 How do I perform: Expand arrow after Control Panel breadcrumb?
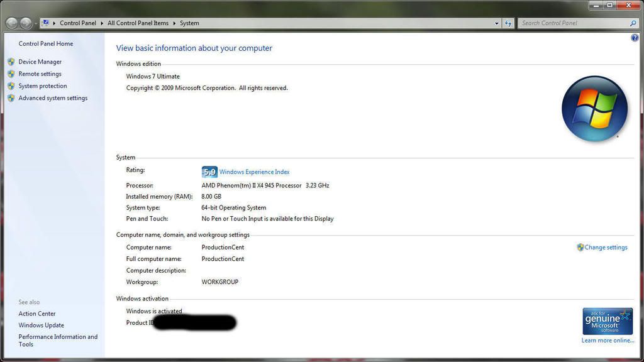(102, 23)
